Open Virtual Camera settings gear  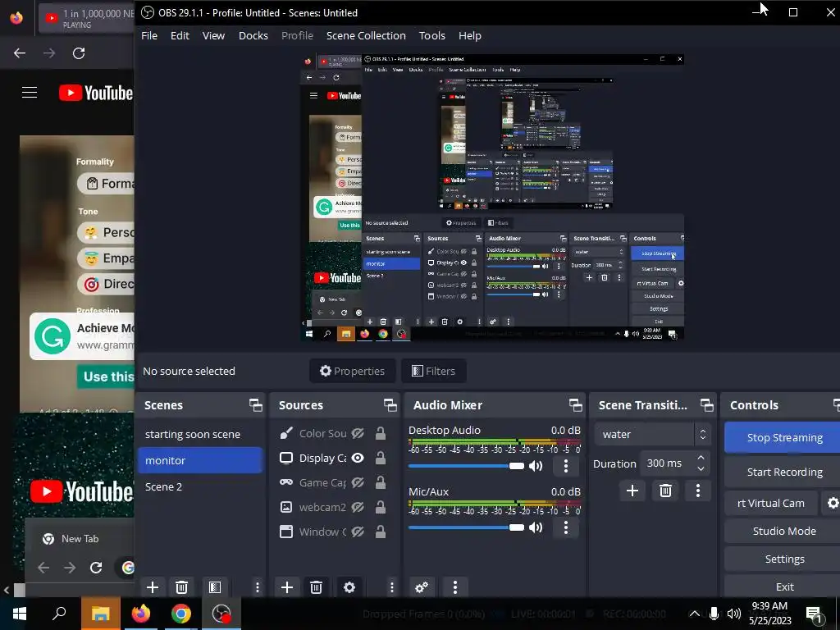pos(832,503)
